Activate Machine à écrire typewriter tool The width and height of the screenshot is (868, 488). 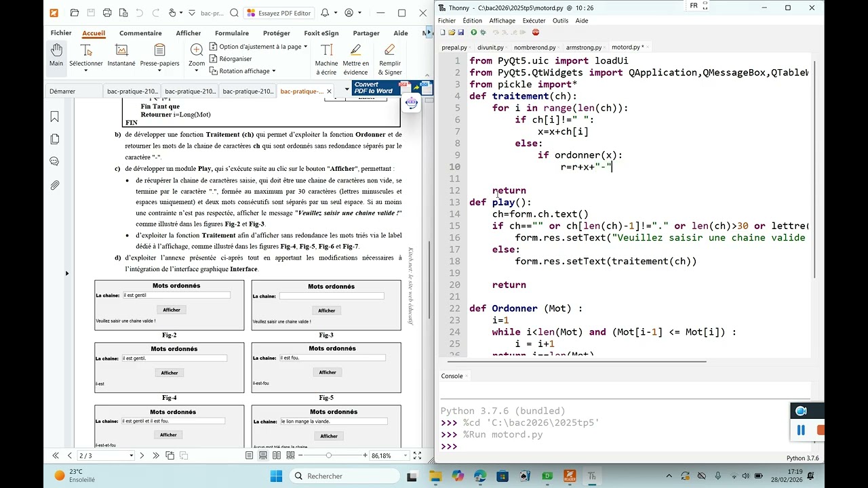(x=326, y=60)
